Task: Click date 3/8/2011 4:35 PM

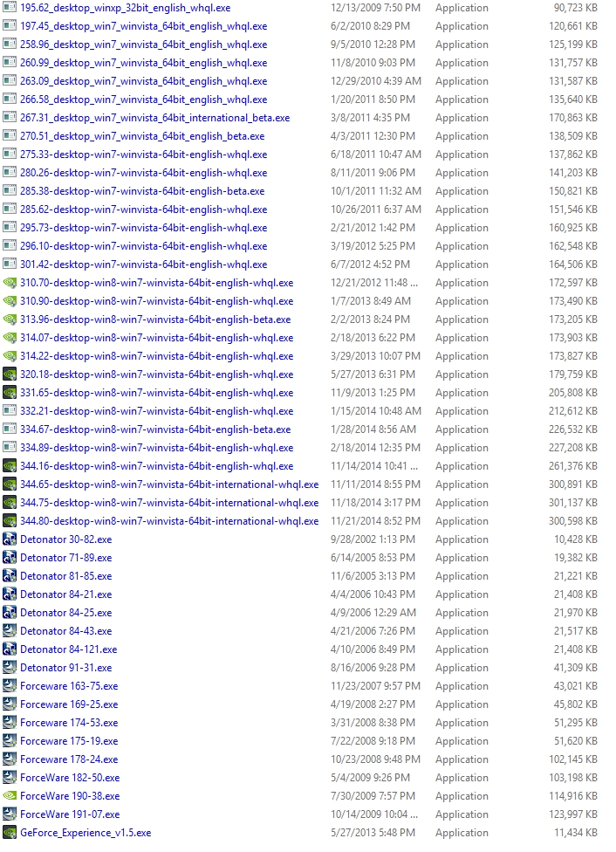Action: tap(370, 117)
